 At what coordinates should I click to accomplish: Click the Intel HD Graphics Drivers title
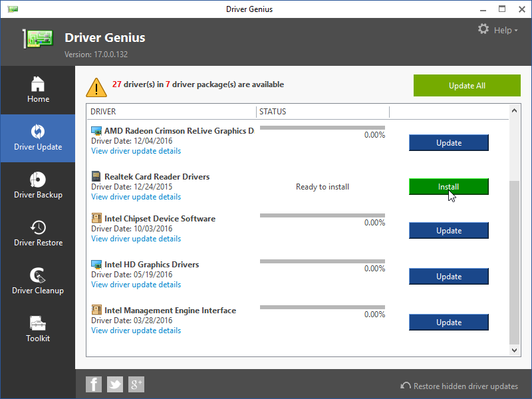[152, 264]
